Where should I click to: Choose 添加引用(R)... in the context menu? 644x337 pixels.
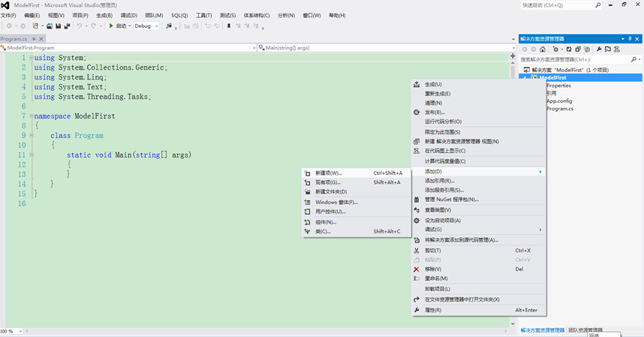pyautogui.click(x=478, y=181)
